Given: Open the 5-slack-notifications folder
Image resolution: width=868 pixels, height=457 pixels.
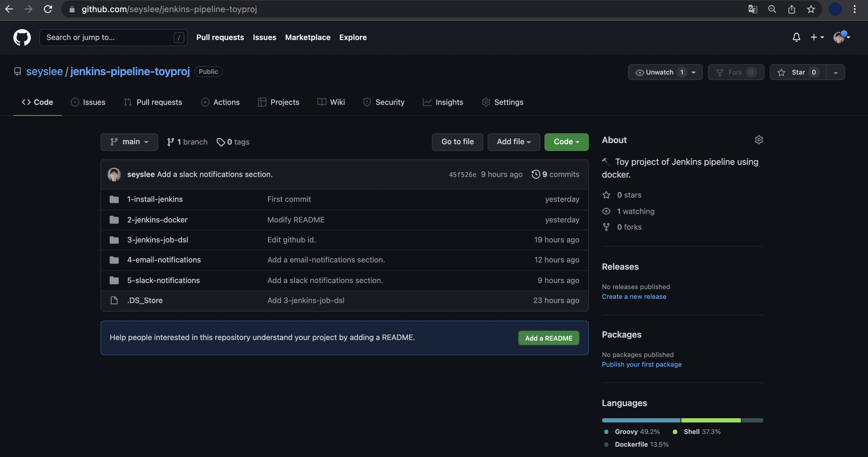Looking at the screenshot, I should pos(163,280).
